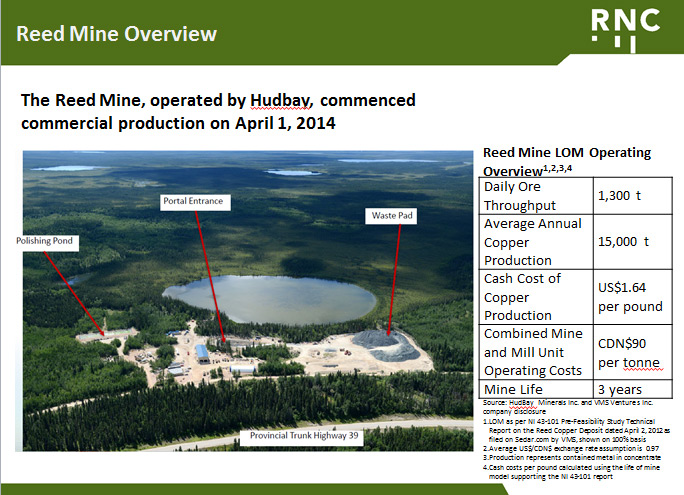
Task: Click footnote 4 on cash costs per pound
Action: coord(571,472)
